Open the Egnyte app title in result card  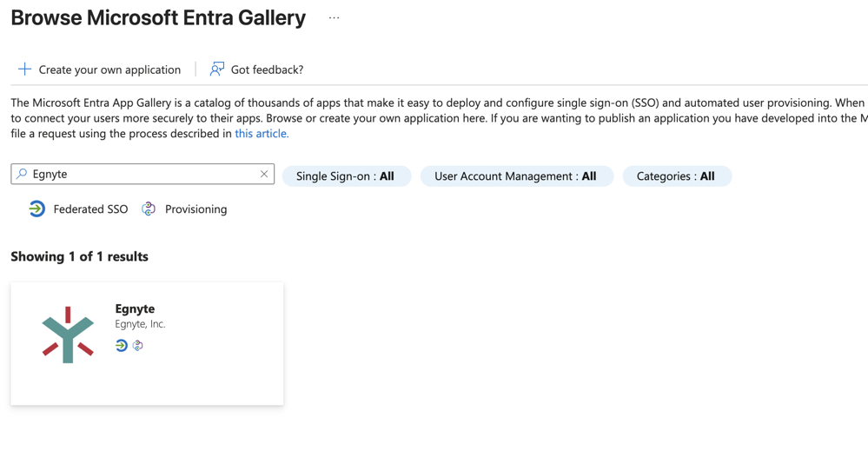135,308
